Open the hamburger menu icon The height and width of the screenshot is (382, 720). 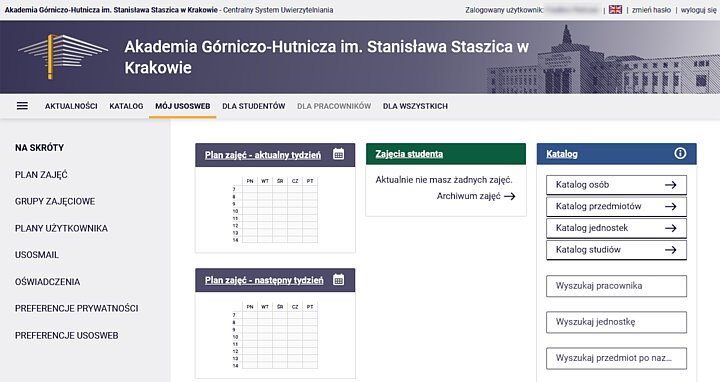[x=22, y=106]
